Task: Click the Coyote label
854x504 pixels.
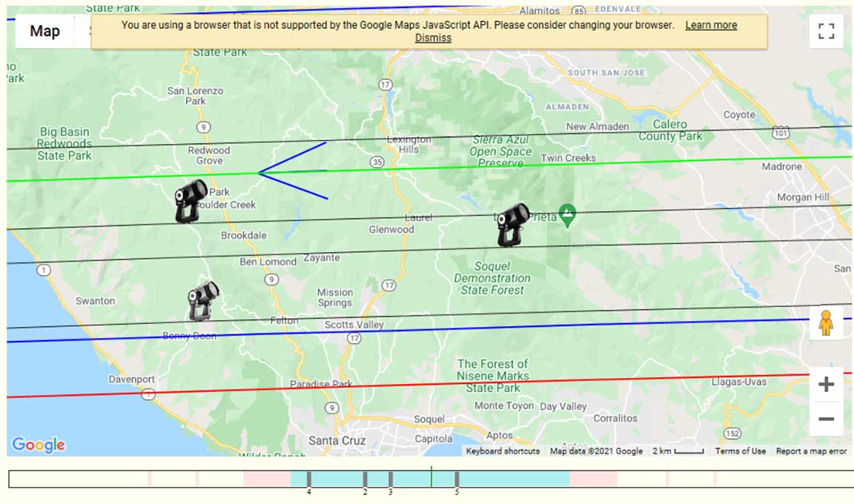Action: click(x=739, y=114)
